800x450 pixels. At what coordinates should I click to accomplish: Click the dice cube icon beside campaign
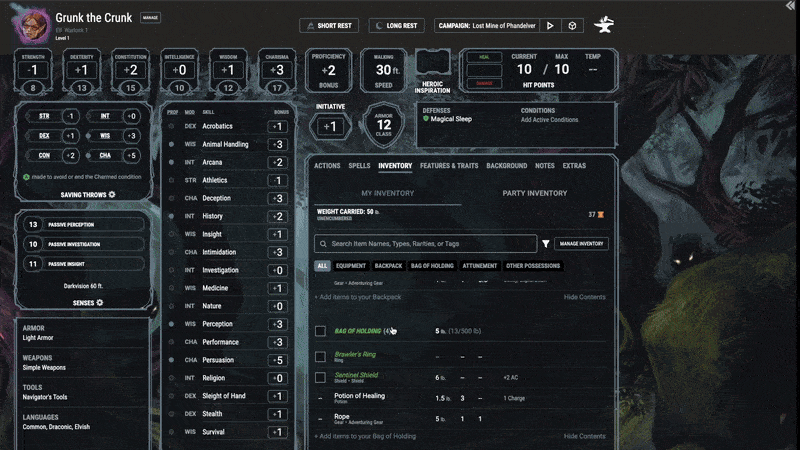571,25
